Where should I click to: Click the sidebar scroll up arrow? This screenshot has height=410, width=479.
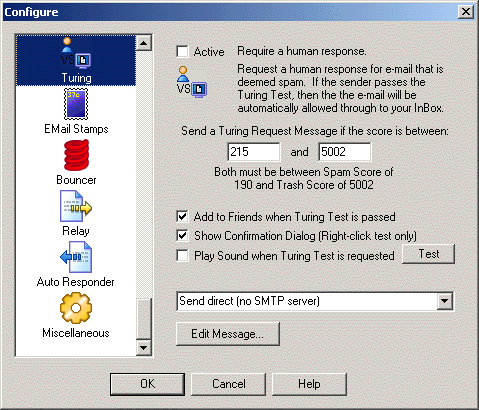[x=144, y=43]
